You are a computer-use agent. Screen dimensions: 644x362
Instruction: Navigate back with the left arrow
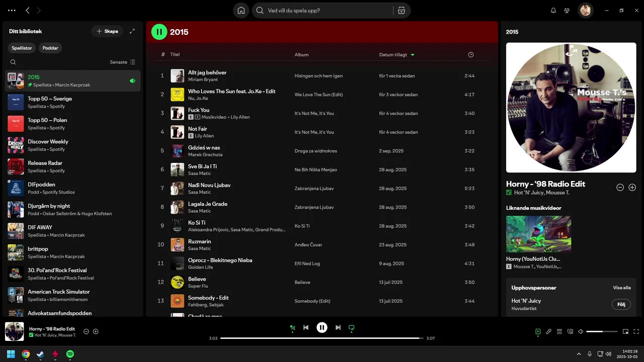(28, 10)
